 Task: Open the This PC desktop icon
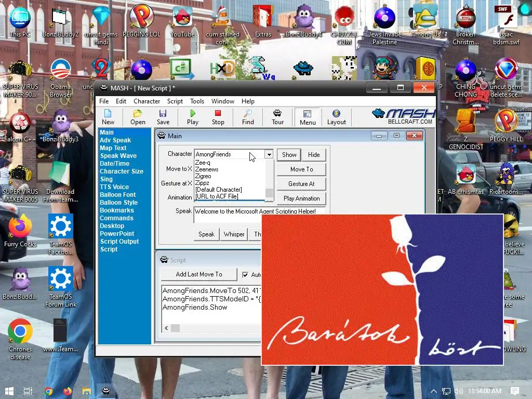coord(20,22)
